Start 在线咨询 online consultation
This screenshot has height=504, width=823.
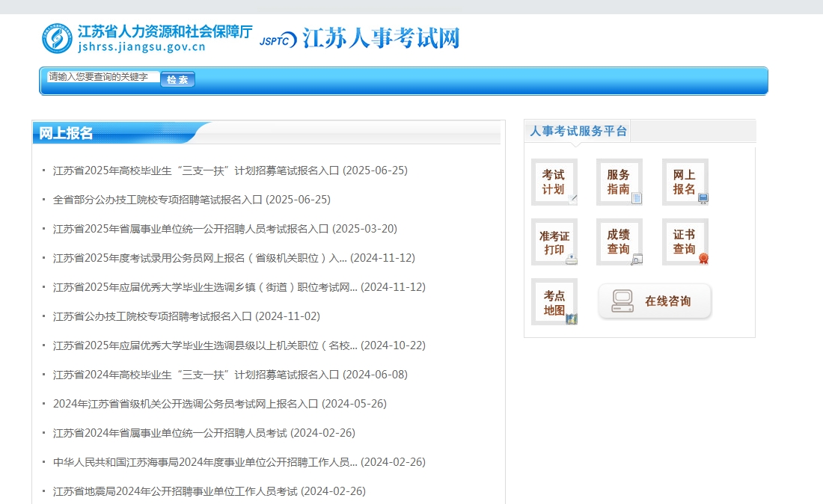coord(654,301)
